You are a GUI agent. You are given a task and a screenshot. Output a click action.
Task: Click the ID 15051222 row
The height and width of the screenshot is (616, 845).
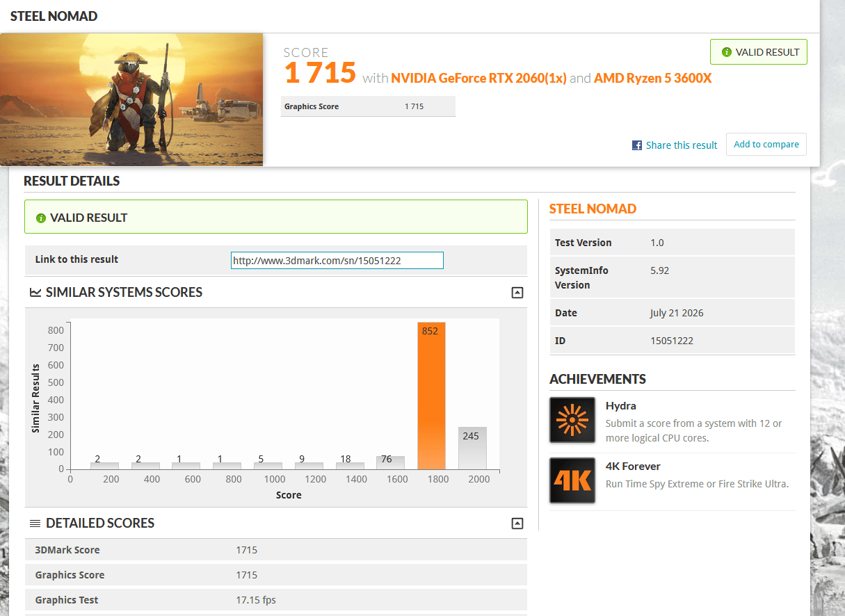click(672, 341)
